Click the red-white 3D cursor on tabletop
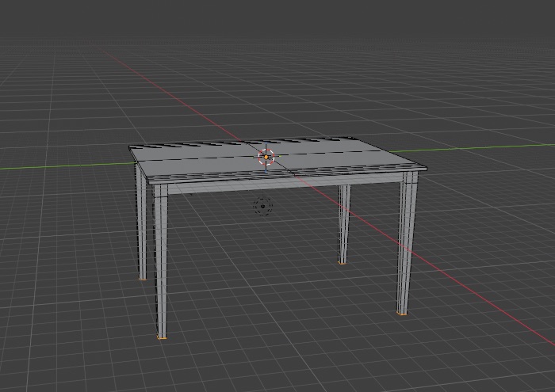The image size is (555, 392). pos(266,157)
